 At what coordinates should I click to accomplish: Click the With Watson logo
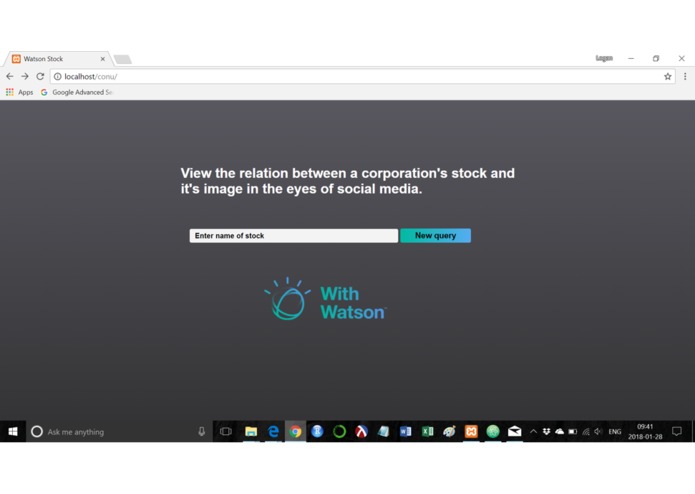[325, 299]
